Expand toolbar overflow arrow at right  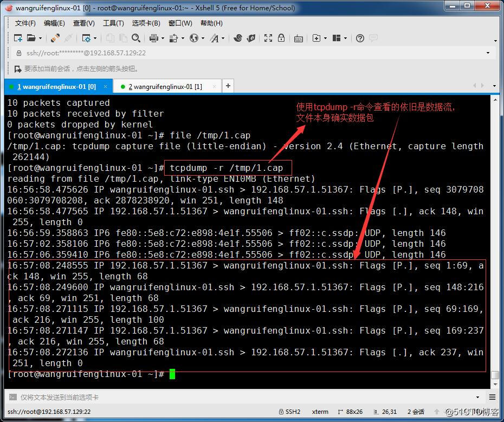(x=495, y=41)
